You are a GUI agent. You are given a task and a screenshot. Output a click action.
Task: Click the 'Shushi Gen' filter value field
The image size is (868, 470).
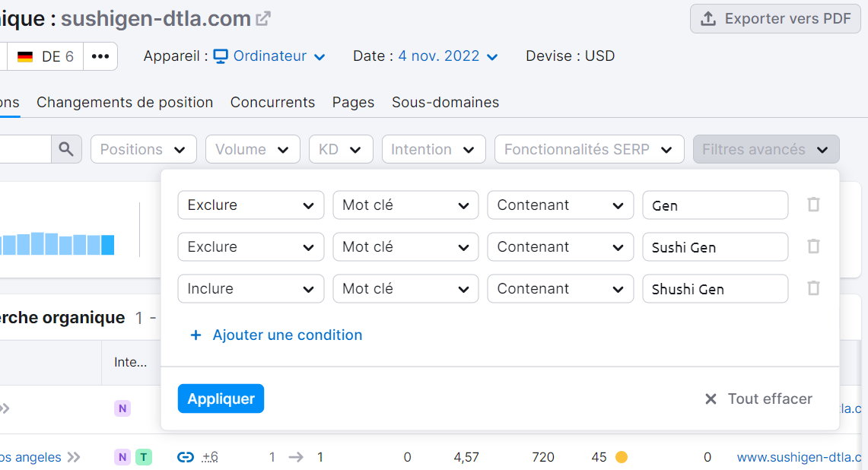[715, 288]
